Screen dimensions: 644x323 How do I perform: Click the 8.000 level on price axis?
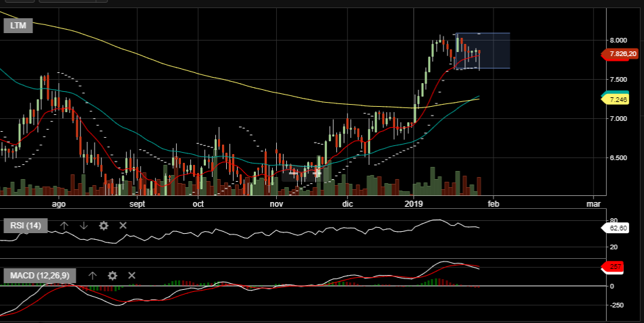tap(618, 40)
